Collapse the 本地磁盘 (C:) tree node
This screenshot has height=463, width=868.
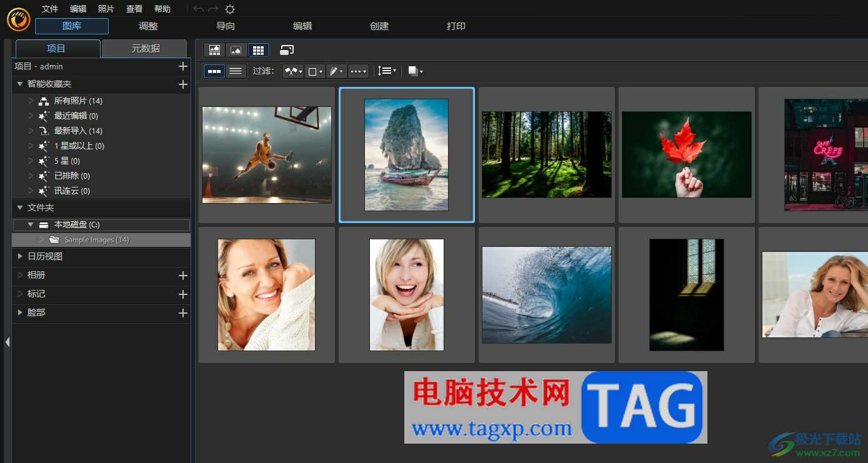[x=31, y=224]
